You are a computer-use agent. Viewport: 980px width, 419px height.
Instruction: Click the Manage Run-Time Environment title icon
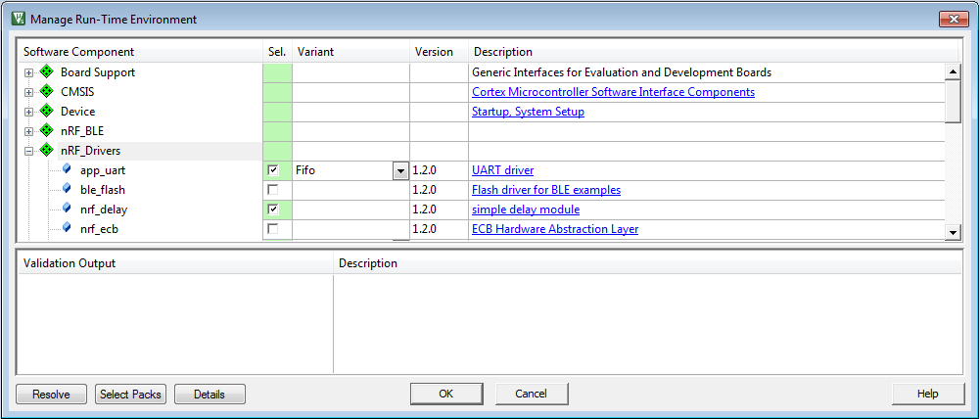pyautogui.click(x=19, y=19)
